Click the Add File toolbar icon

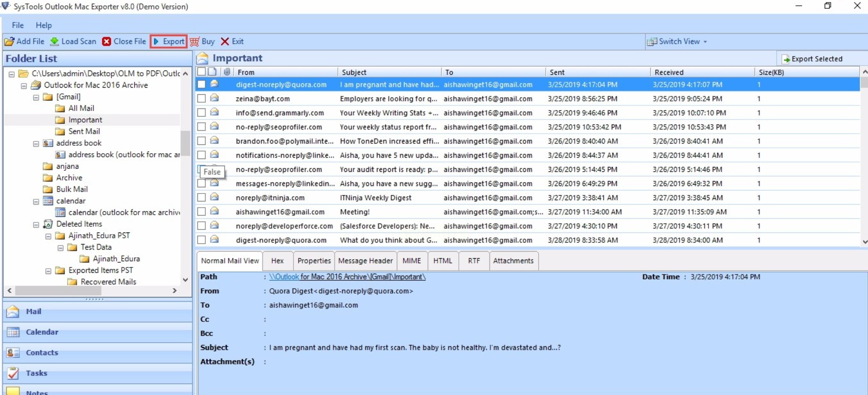tap(10, 42)
